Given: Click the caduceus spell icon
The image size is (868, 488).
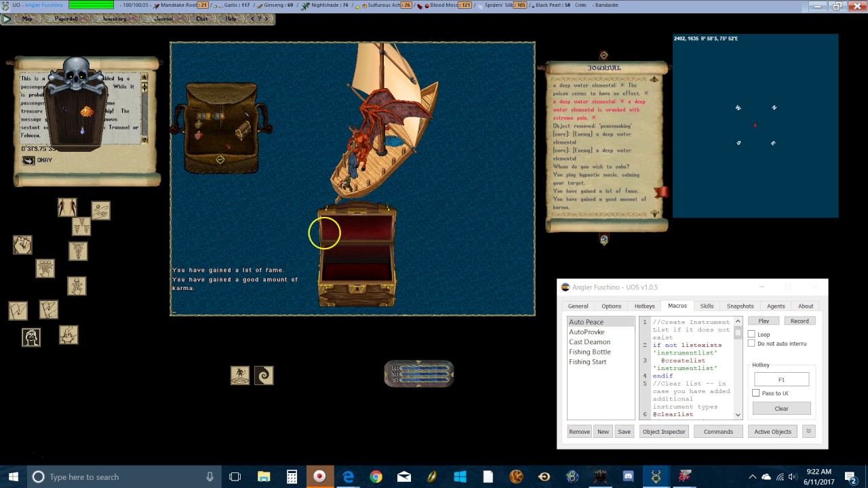Looking at the screenshot, I should [x=77, y=249].
